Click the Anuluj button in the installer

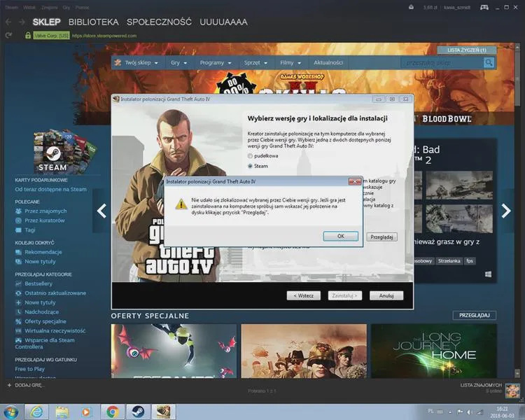tap(386, 295)
